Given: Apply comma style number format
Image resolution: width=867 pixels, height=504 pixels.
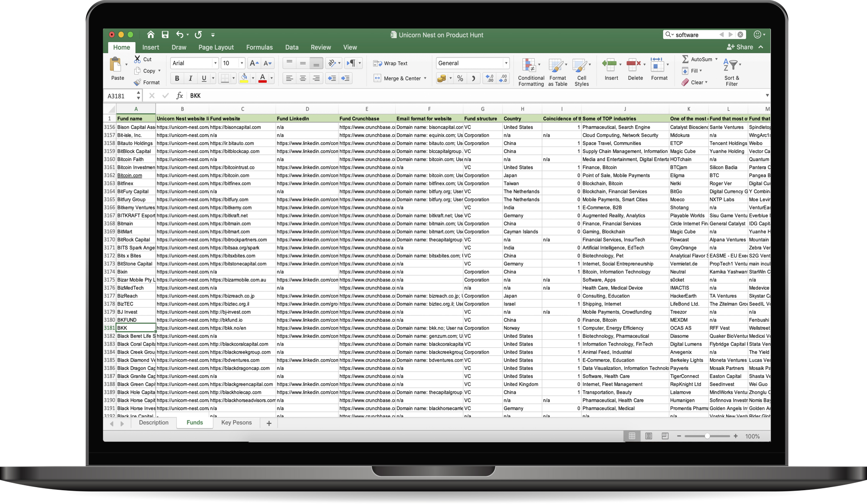Looking at the screenshot, I should pos(473,79).
